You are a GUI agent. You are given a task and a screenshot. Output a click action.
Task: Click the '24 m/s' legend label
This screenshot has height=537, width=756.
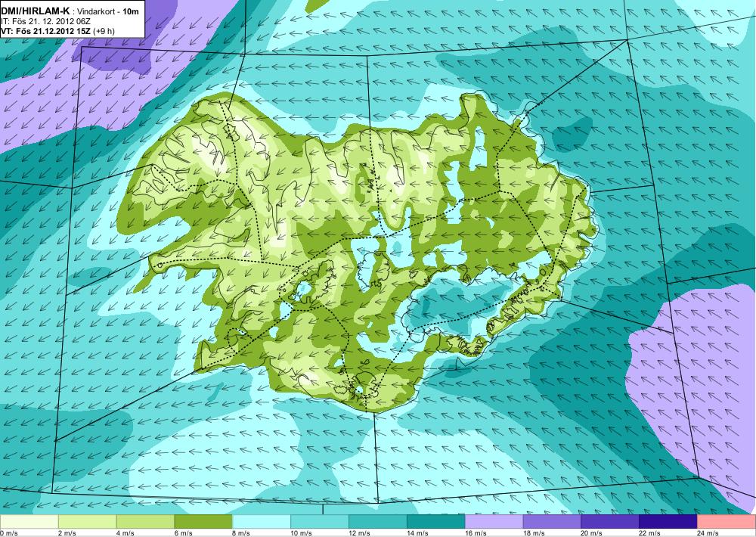pyautogui.click(x=708, y=533)
